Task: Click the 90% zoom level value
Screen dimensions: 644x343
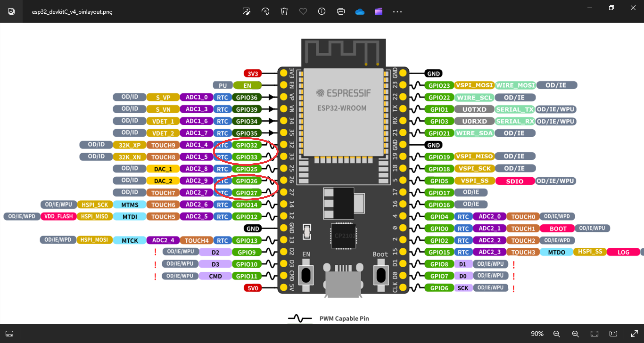Action: [x=537, y=334]
